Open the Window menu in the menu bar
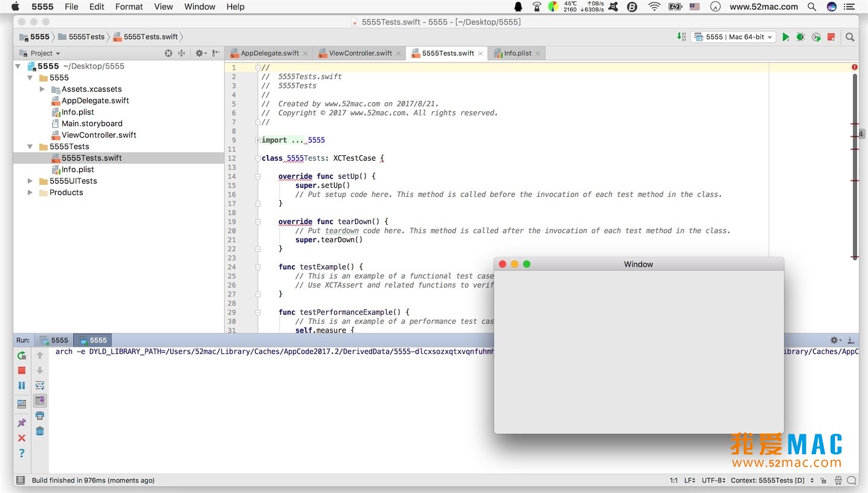This screenshot has height=493, width=868. 200,7
